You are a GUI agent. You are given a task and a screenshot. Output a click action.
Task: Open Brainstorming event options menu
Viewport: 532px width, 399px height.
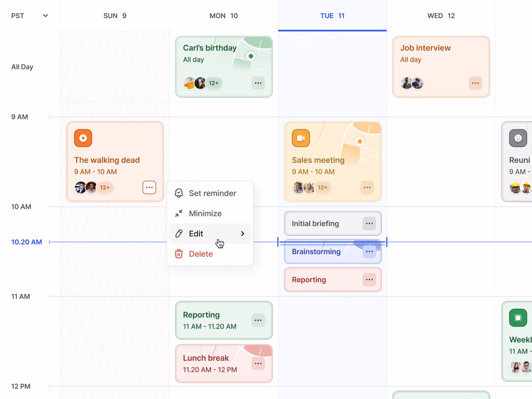(x=369, y=252)
